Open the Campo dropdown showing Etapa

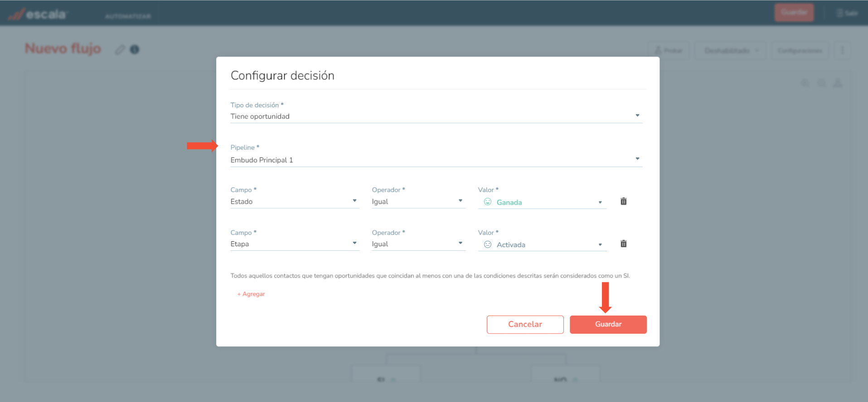(295, 244)
